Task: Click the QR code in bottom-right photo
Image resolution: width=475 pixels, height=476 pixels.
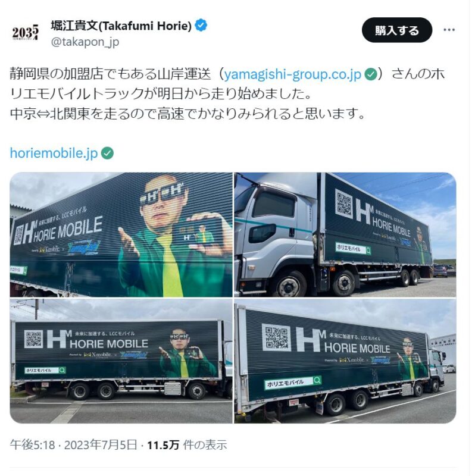Action: coord(276,337)
